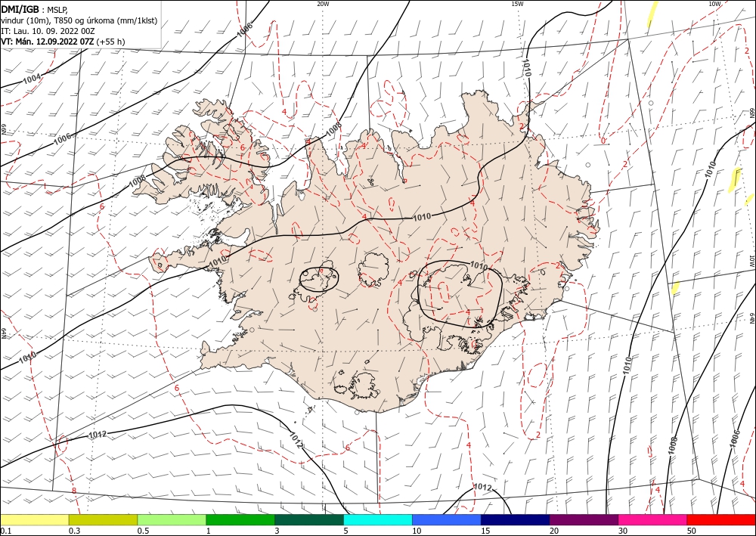756x536 pixels.
Task: Click the '0.1' legend value
Action: pos(5,531)
